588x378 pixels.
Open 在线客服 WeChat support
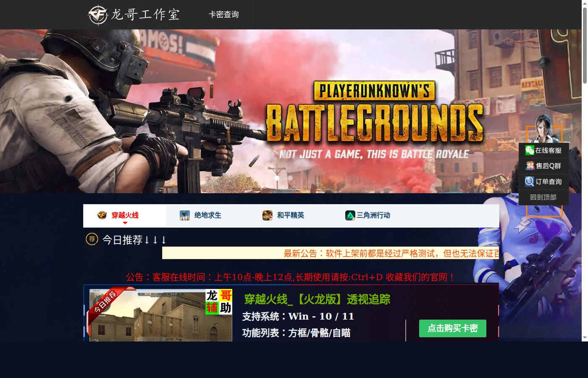click(x=543, y=150)
